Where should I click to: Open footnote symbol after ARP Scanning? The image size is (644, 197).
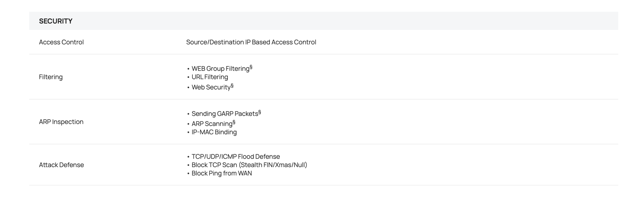[x=234, y=122]
